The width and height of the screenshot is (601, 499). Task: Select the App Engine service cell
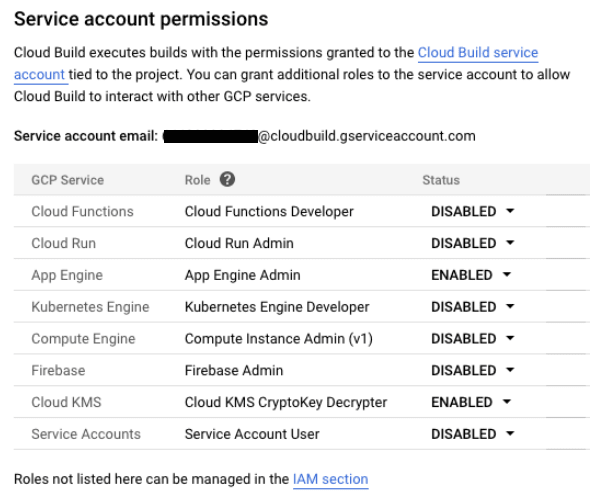pos(67,275)
